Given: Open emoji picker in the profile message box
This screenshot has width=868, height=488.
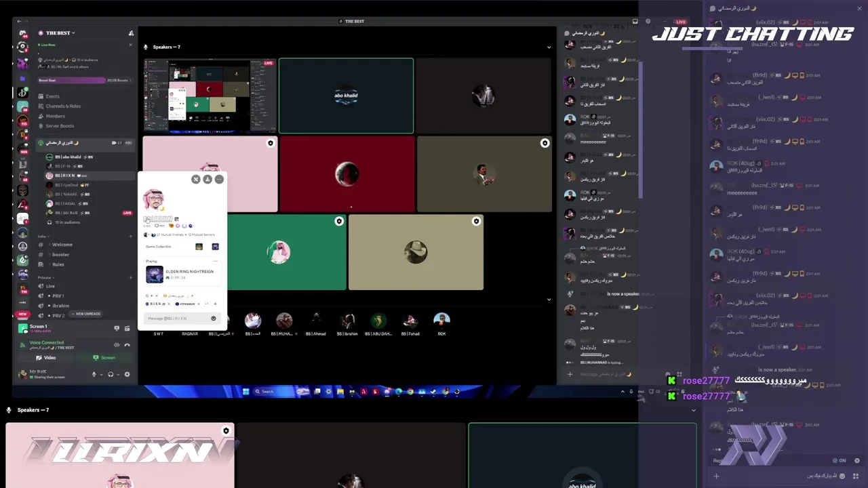Looking at the screenshot, I should (x=214, y=319).
